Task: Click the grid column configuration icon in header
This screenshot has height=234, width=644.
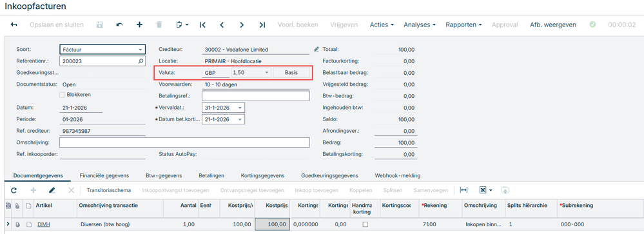Action: [x=8, y=205]
